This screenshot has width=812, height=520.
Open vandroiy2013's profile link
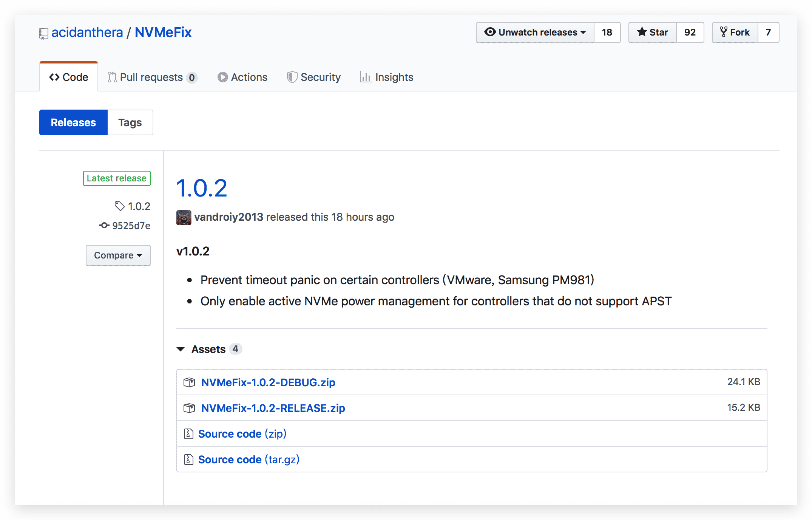pos(229,217)
